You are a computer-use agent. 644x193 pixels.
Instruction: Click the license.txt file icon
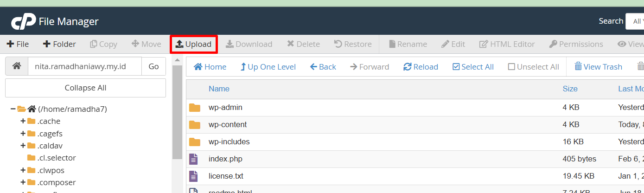[x=194, y=176]
